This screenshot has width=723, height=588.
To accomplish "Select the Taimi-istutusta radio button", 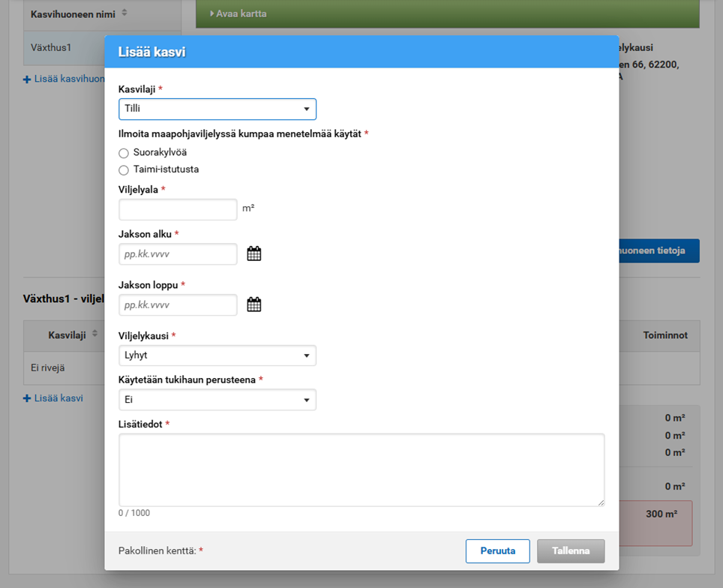I will 124,170.
